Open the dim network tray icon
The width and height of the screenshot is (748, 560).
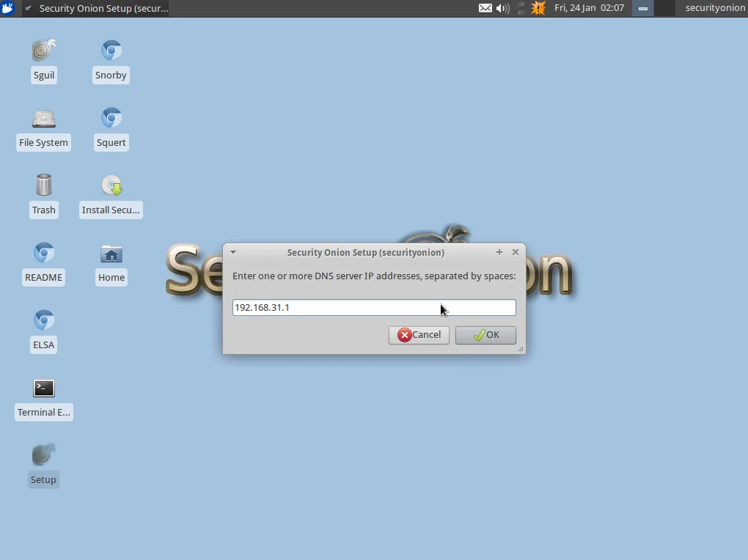(x=521, y=8)
